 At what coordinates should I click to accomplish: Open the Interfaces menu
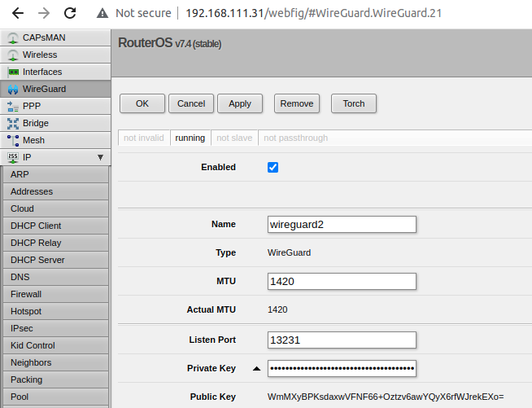55,72
